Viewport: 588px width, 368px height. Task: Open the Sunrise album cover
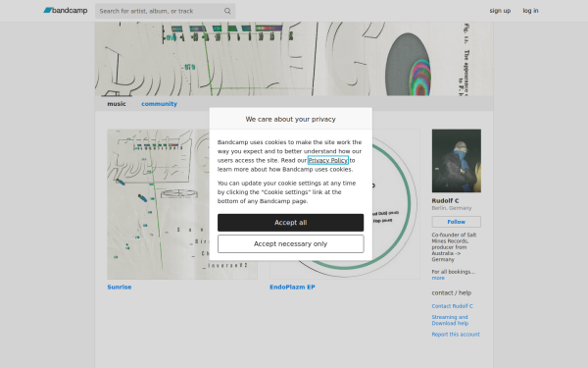(182, 204)
